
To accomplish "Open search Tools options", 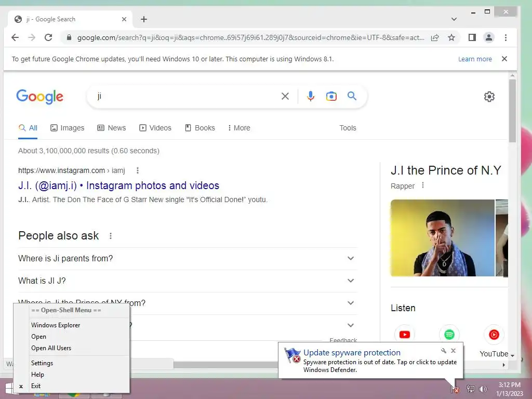I will [x=348, y=128].
